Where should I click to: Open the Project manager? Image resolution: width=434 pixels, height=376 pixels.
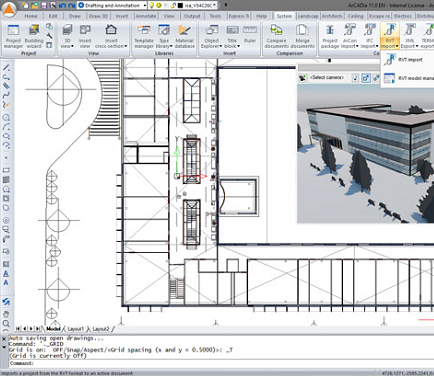(13, 36)
